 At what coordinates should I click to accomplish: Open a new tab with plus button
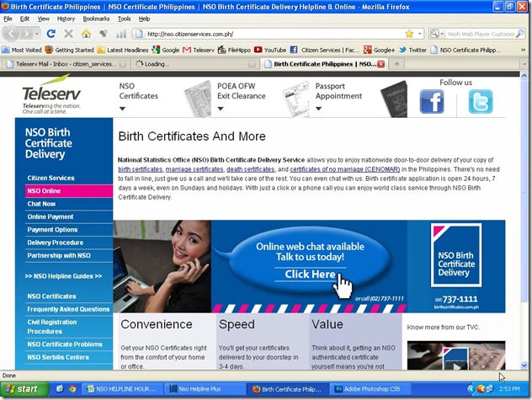pos(396,64)
